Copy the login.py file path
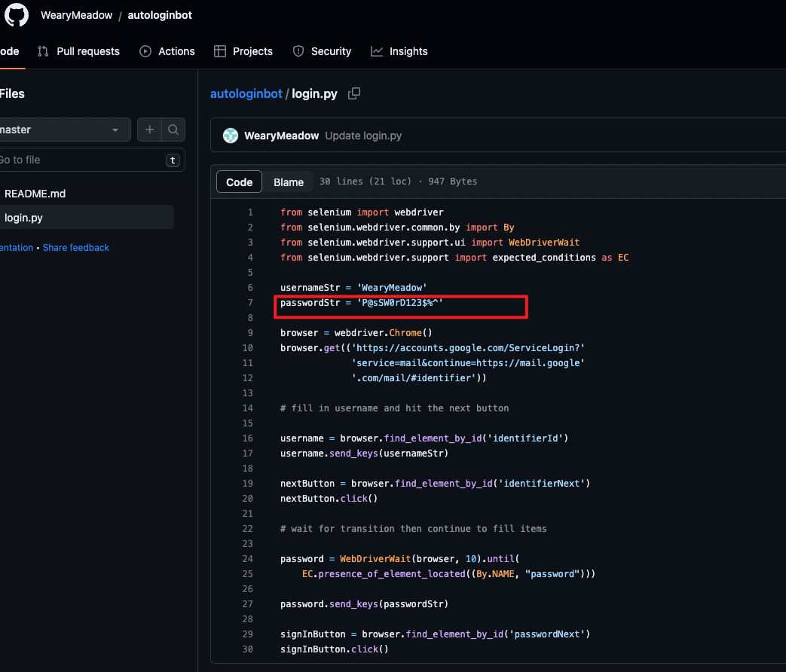 354,93
